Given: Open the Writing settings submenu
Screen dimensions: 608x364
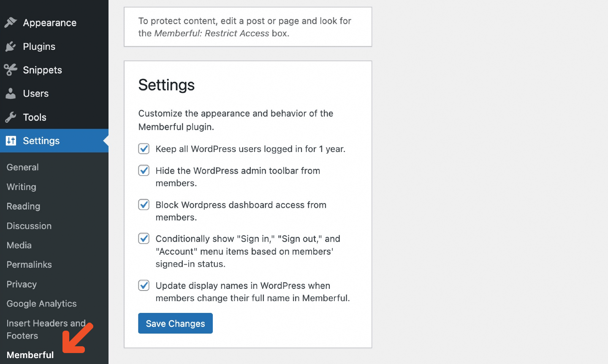Looking at the screenshot, I should click(22, 187).
